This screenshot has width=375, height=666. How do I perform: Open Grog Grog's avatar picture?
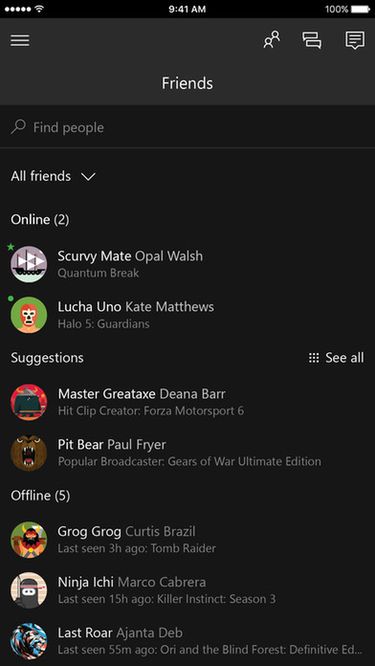click(29, 540)
